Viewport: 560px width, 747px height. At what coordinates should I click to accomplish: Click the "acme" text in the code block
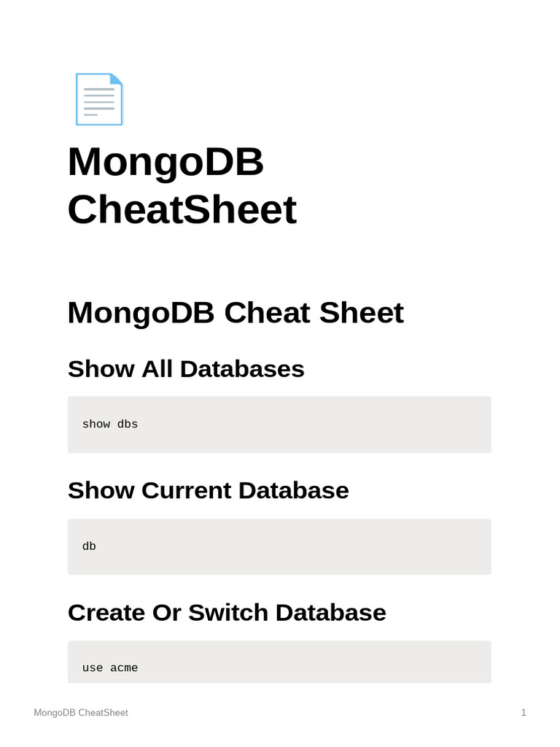(x=124, y=667)
